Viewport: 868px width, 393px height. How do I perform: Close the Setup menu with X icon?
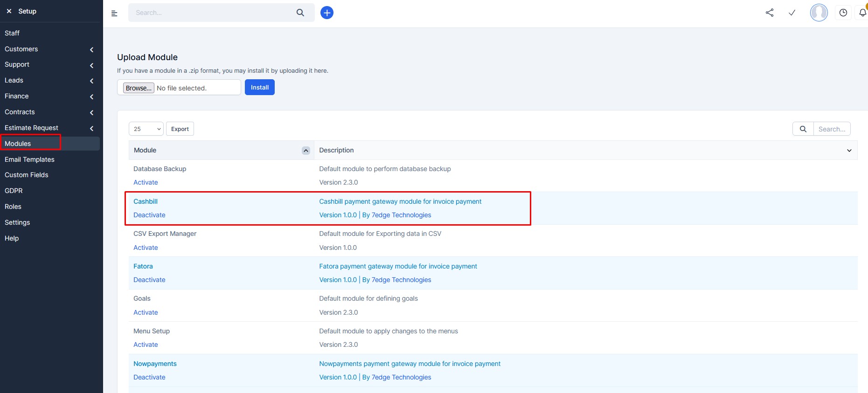[x=9, y=11]
